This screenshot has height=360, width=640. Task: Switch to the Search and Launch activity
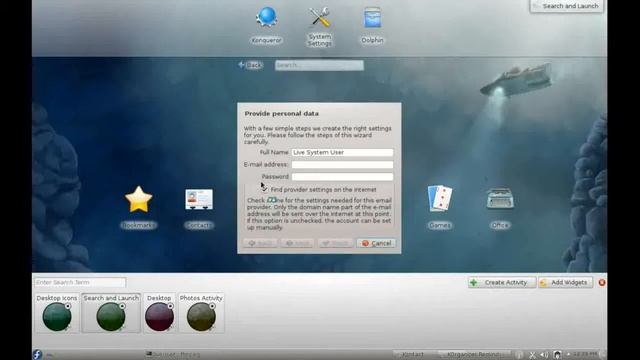pyautogui.click(x=111, y=313)
